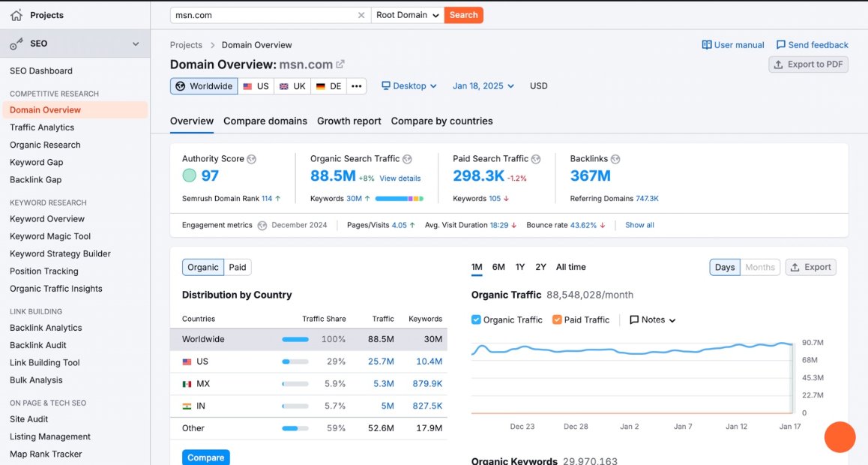Select Worldwide database
Viewport: 868px width, 465px height.
pyautogui.click(x=204, y=85)
